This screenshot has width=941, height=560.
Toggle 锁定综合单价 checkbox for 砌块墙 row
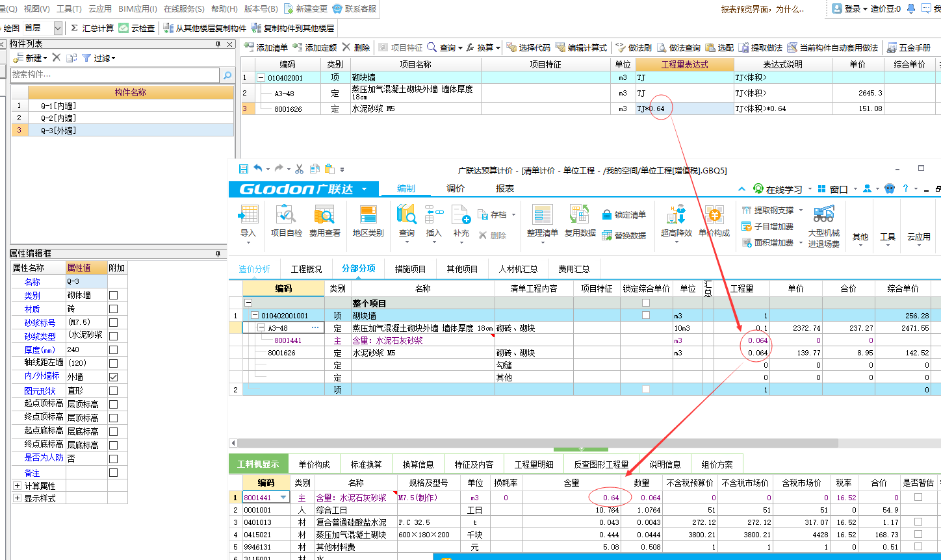tap(645, 315)
